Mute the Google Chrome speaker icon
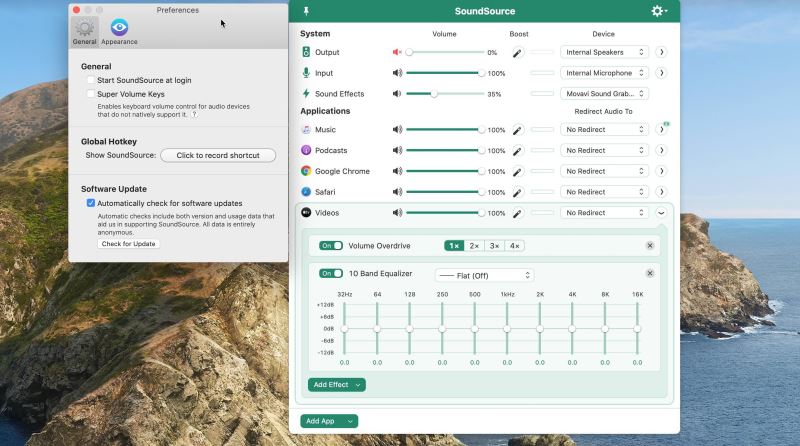 397,171
